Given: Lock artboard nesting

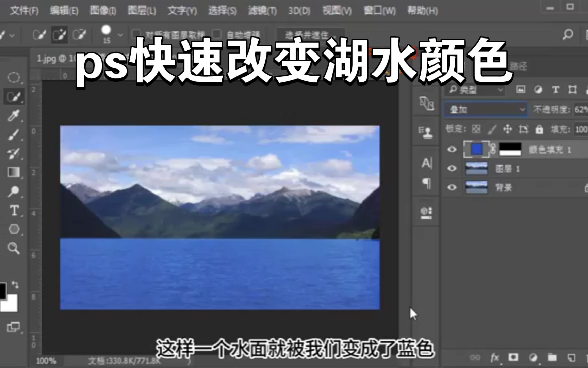Looking at the screenshot, I should 523,129.
